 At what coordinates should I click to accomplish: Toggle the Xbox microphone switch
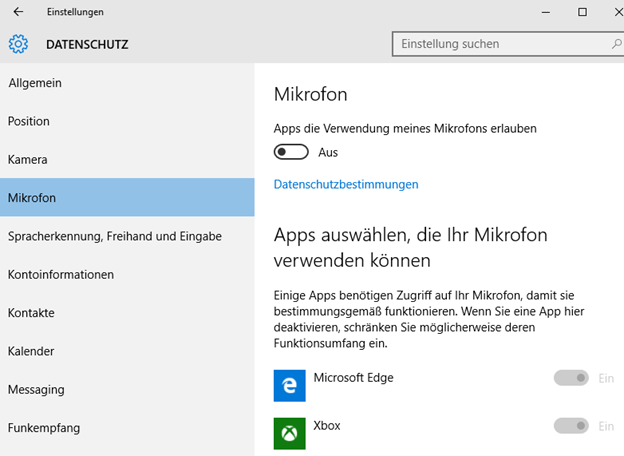pyautogui.click(x=571, y=426)
